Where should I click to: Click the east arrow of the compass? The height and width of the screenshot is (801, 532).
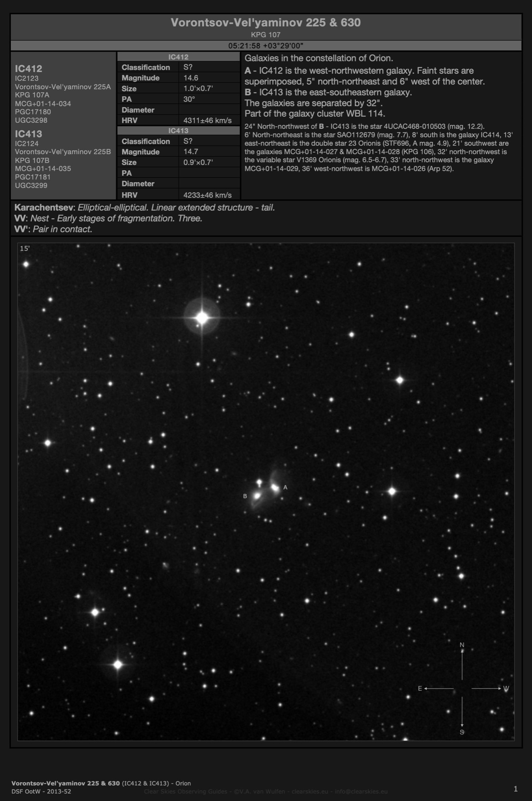click(x=438, y=688)
